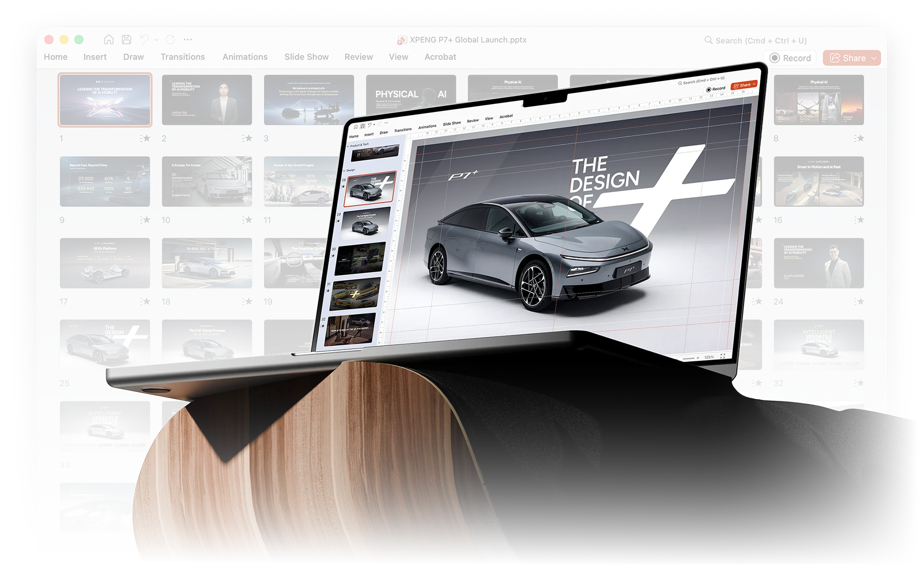Collapse the Product & Tech section on laptop

pyautogui.click(x=348, y=146)
